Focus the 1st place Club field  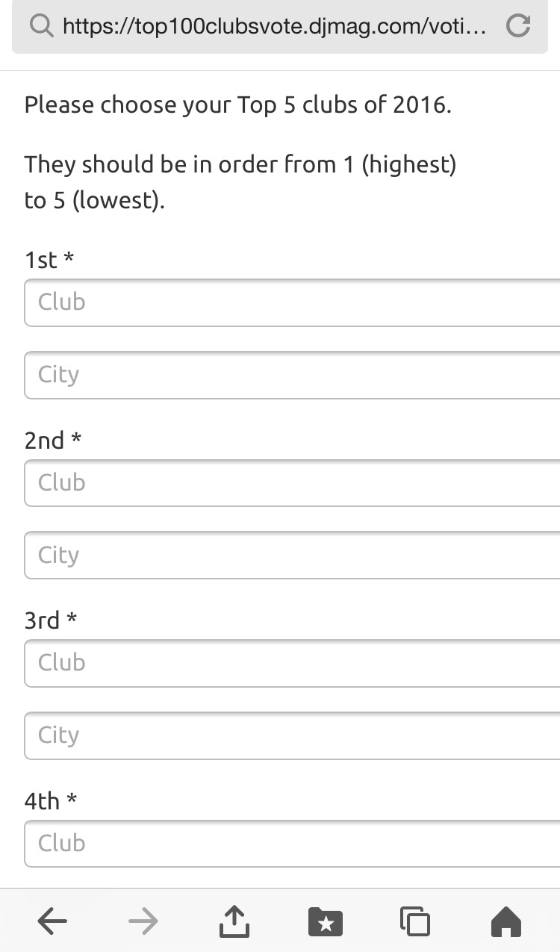[293, 302]
